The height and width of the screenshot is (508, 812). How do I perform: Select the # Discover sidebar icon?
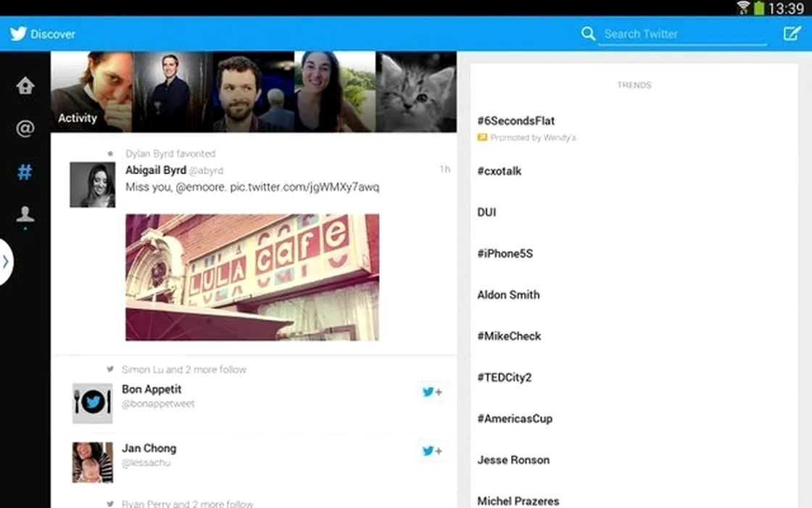pyautogui.click(x=25, y=173)
